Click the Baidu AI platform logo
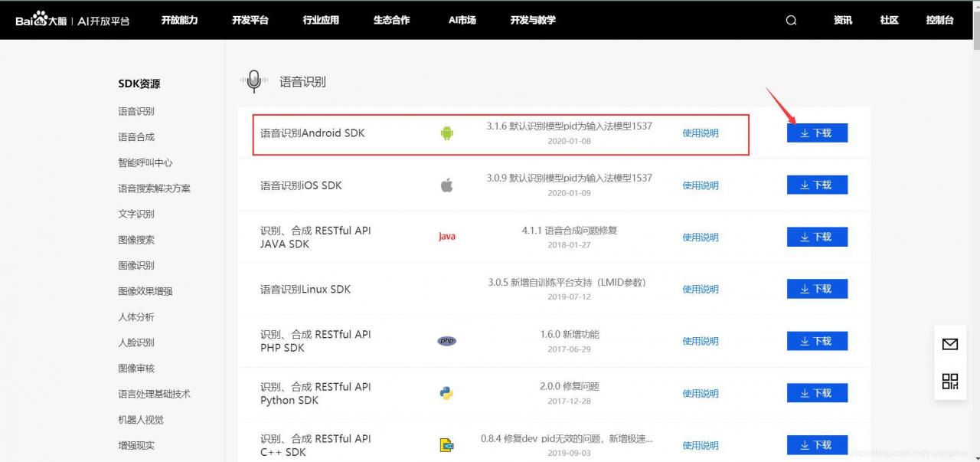Image resolution: width=980 pixels, height=462 pixels. [73, 20]
